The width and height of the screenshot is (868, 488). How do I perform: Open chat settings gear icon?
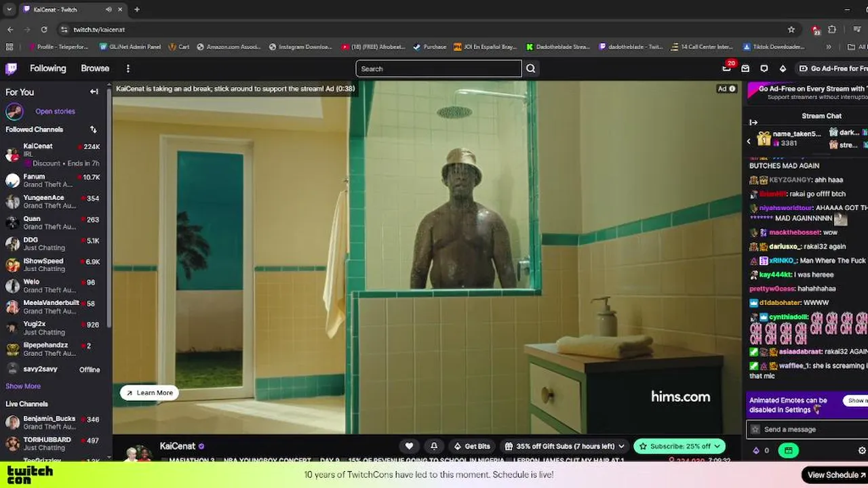(x=862, y=451)
